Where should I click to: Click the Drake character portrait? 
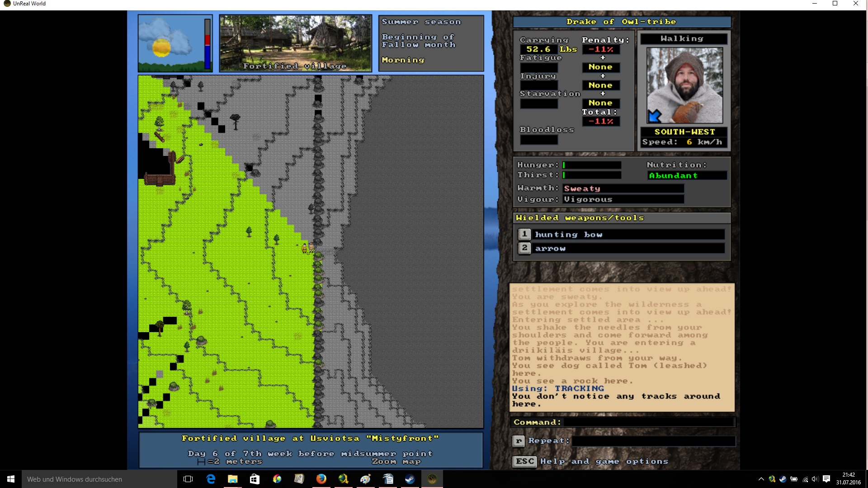point(684,85)
